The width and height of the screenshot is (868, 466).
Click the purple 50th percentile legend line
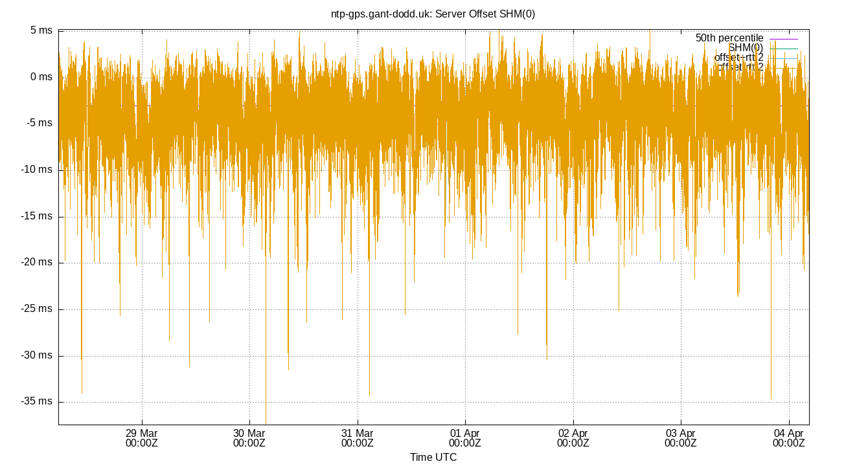click(784, 39)
